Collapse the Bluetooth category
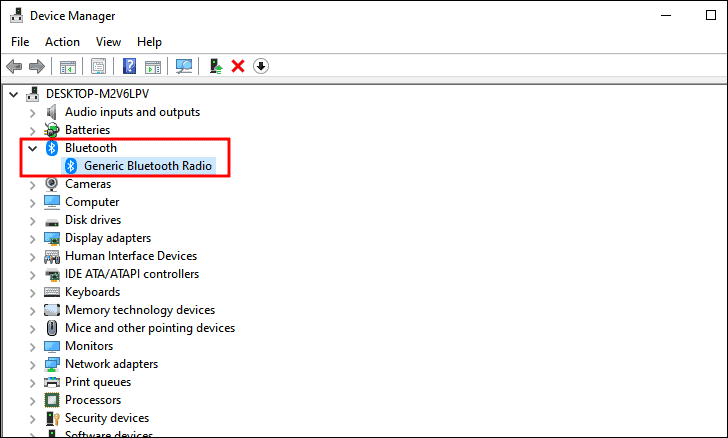 (32, 149)
